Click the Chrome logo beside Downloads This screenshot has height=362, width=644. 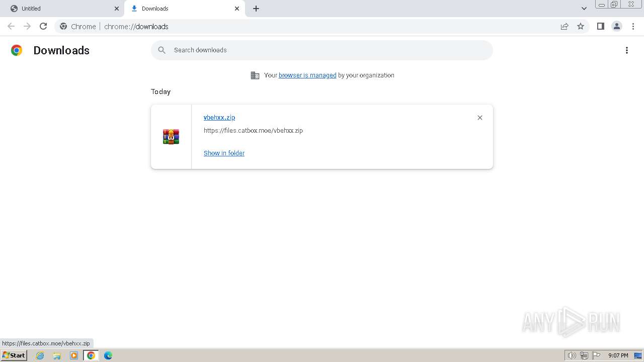pos(17,50)
